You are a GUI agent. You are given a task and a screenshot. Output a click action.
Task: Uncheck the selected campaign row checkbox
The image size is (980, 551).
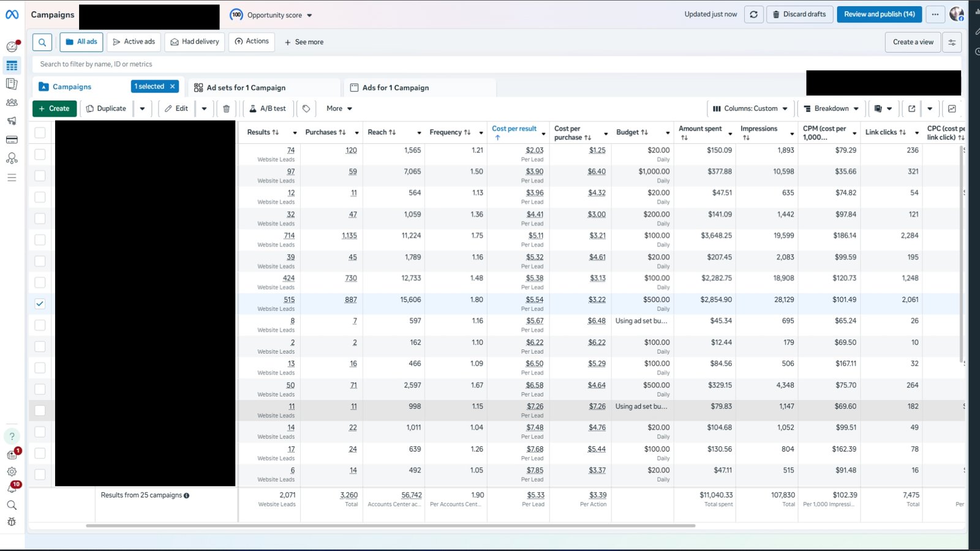point(40,304)
